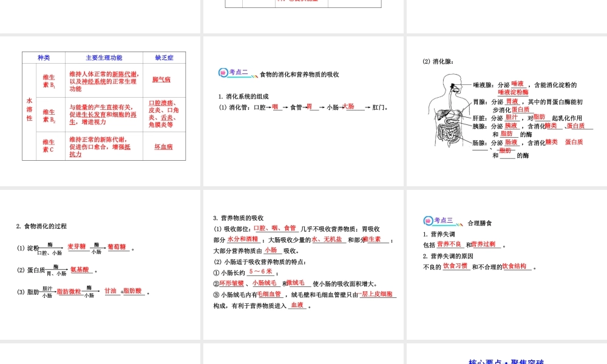
Task: Click the red answer 血液
Action: point(297,305)
